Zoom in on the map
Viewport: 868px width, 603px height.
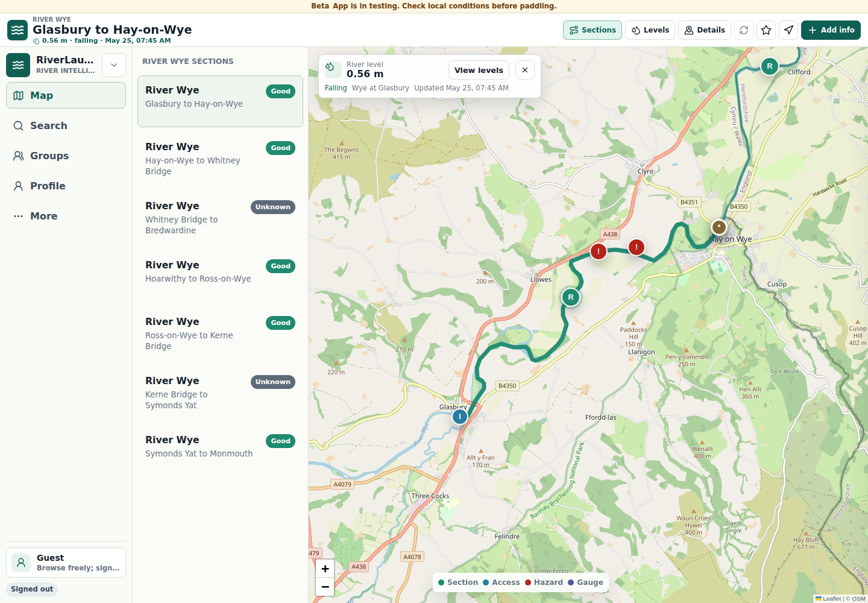click(325, 569)
